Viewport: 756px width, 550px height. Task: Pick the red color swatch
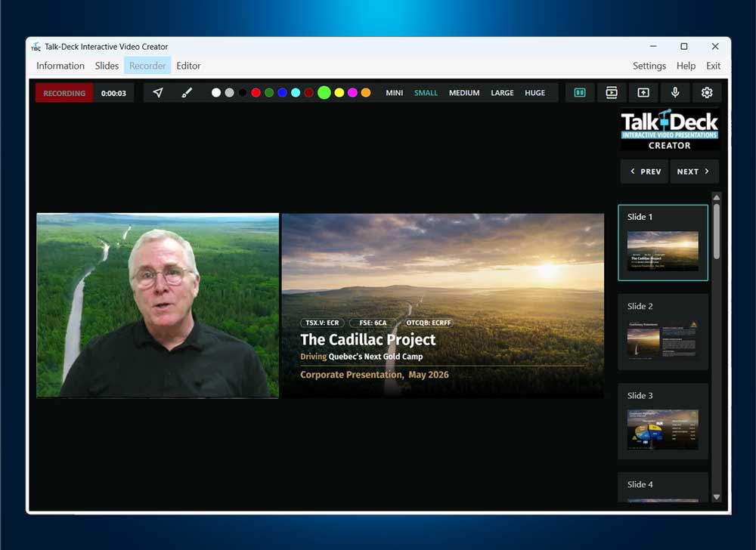click(256, 92)
